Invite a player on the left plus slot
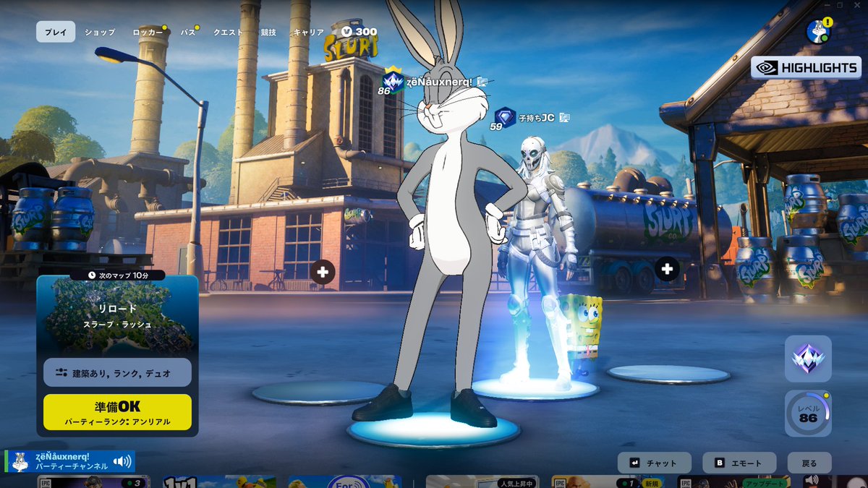The image size is (868, 488). point(323,272)
